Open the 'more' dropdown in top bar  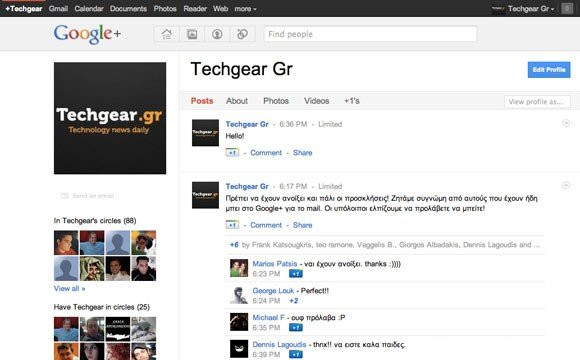pos(245,9)
